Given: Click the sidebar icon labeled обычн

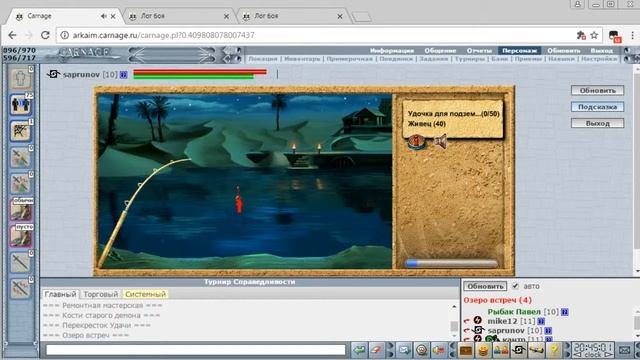Looking at the screenshot, I should (x=21, y=210).
